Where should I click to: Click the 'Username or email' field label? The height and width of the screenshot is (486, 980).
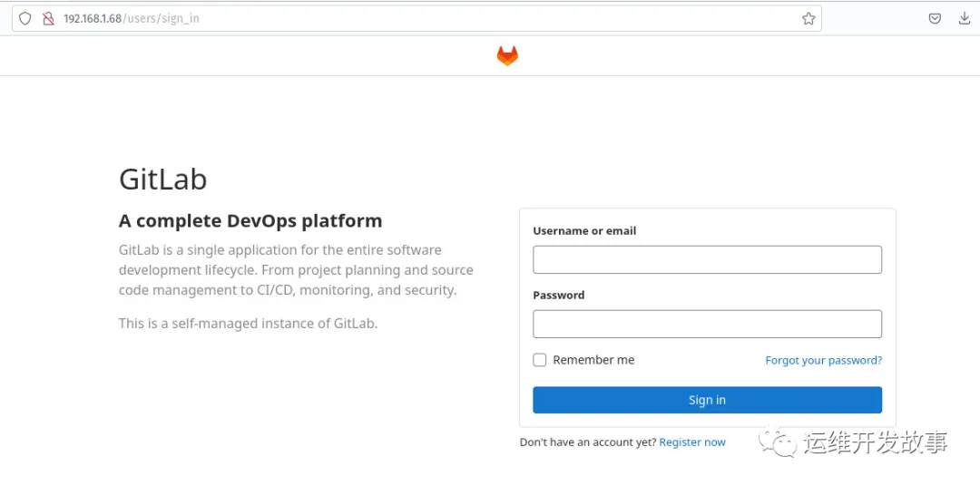click(584, 231)
